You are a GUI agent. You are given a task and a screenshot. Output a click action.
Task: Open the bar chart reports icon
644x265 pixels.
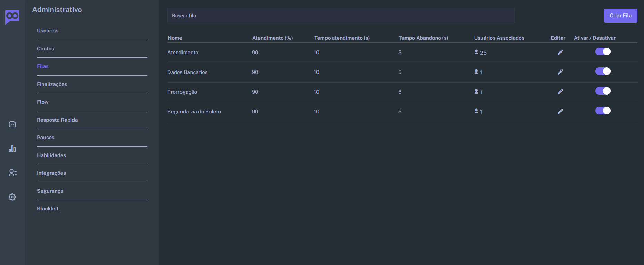click(12, 149)
